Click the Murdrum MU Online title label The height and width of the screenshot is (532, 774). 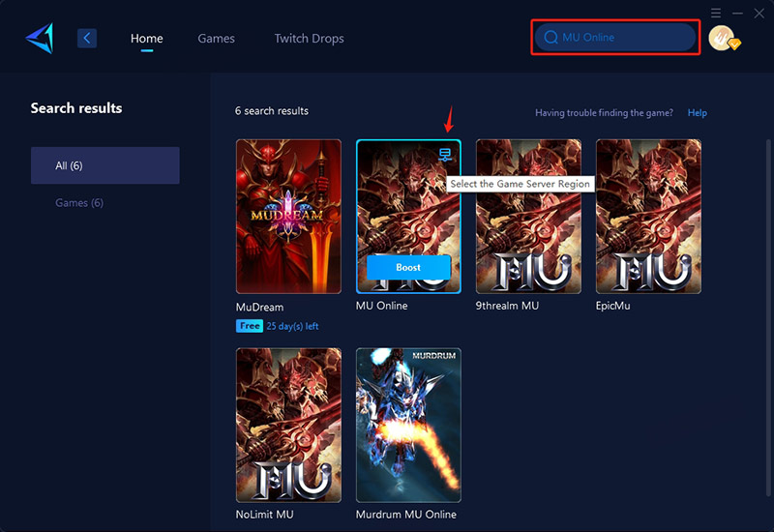406,515
